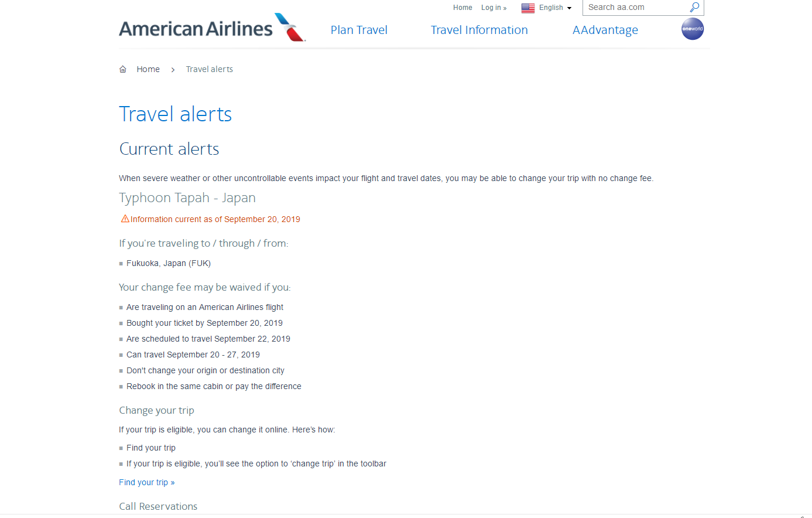
Task: Go to Home in the breadcrumb
Action: pyautogui.click(x=148, y=69)
